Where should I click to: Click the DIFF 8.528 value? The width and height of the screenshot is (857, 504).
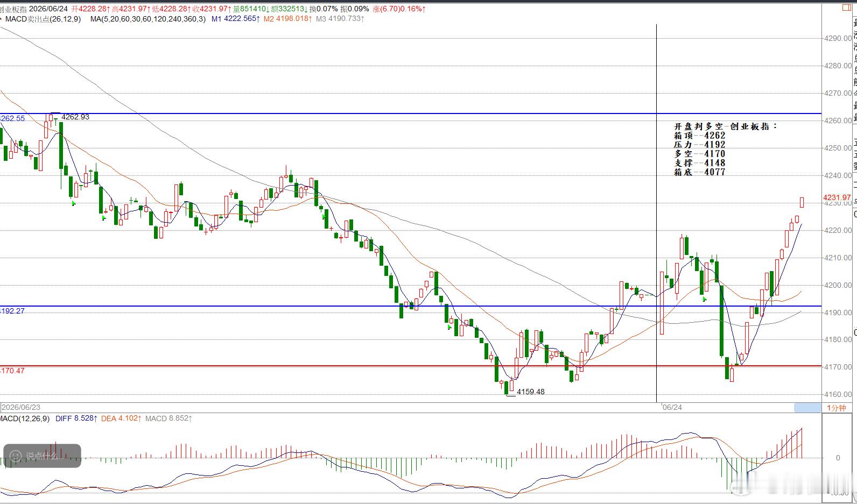click(78, 418)
